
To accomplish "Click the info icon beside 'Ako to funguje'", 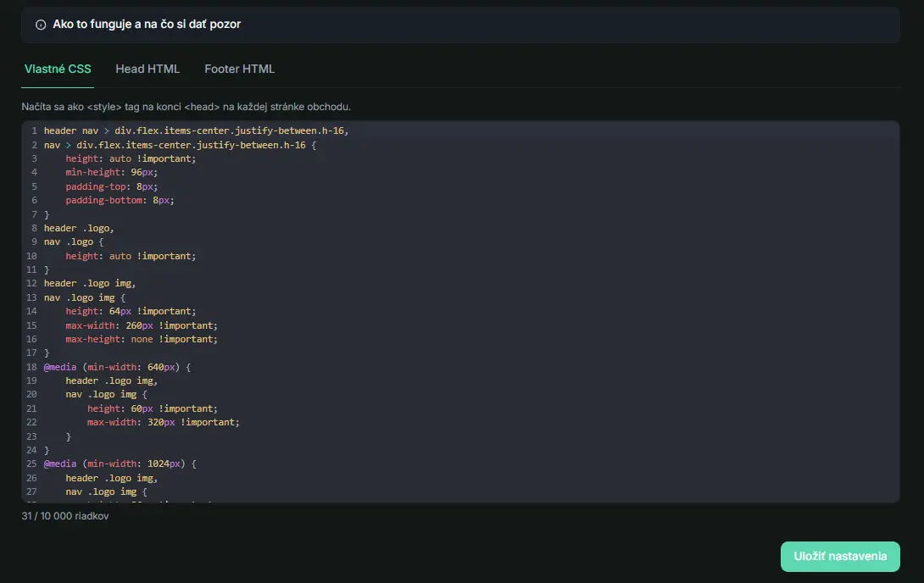I will coord(41,25).
